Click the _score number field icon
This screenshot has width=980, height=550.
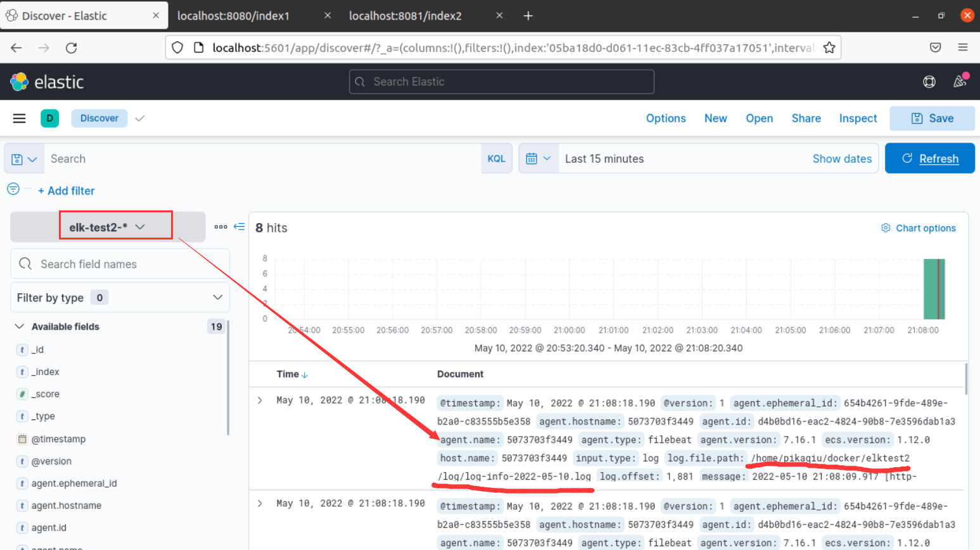[22, 394]
